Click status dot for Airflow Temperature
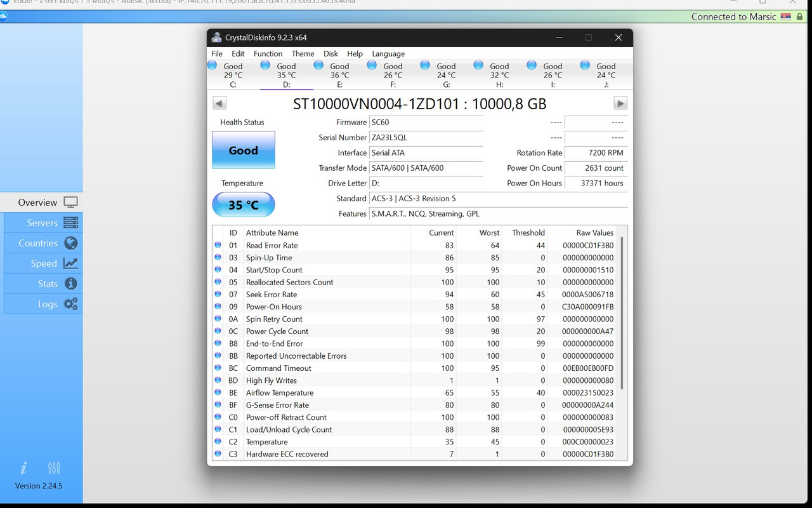 218,392
